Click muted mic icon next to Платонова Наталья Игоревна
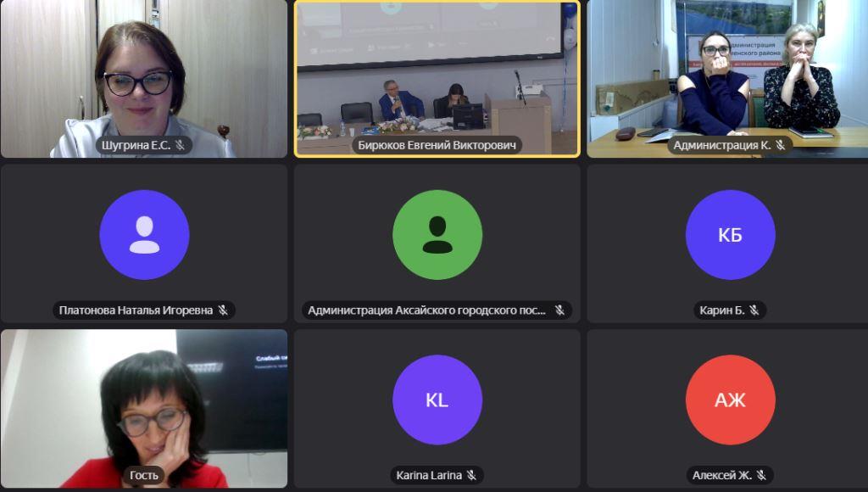The image size is (868, 492). [x=223, y=310]
